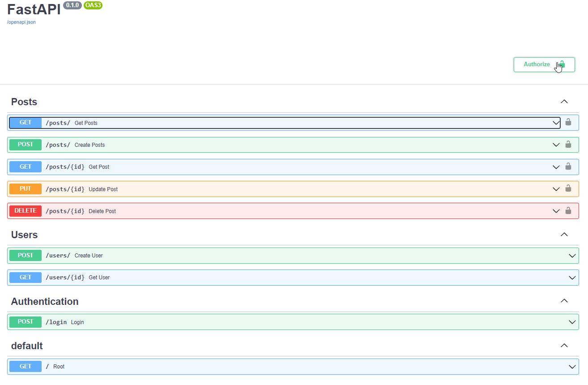The height and width of the screenshot is (385, 588).
Task: Open the /openapi.json link
Action: [x=21, y=21]
